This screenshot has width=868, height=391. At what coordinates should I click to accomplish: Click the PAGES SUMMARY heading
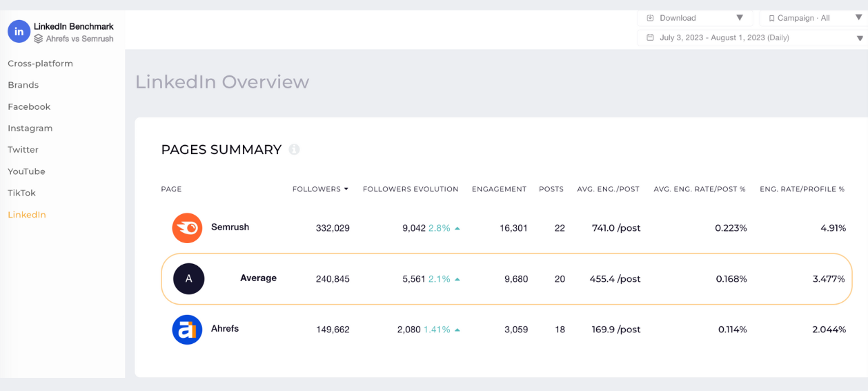(221, 149)
